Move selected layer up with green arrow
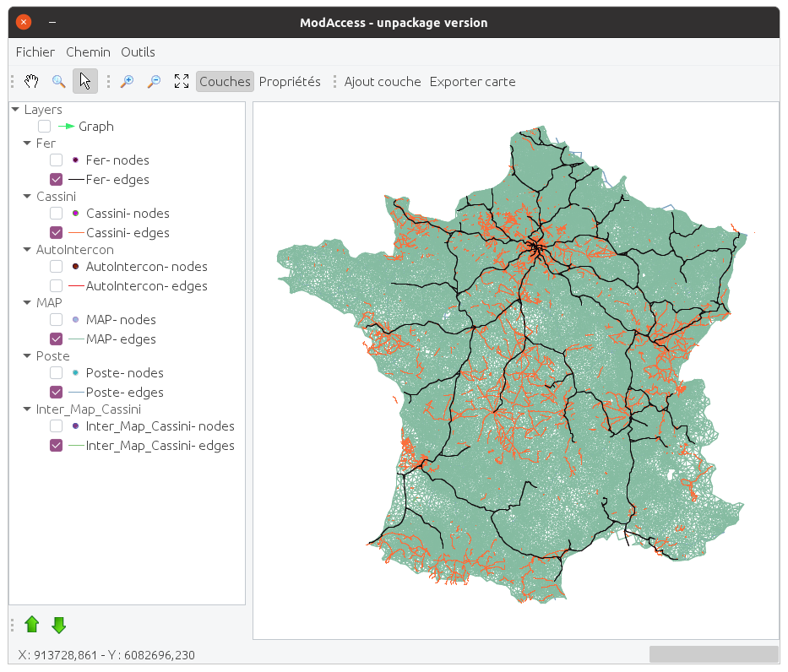 (32, 624)
